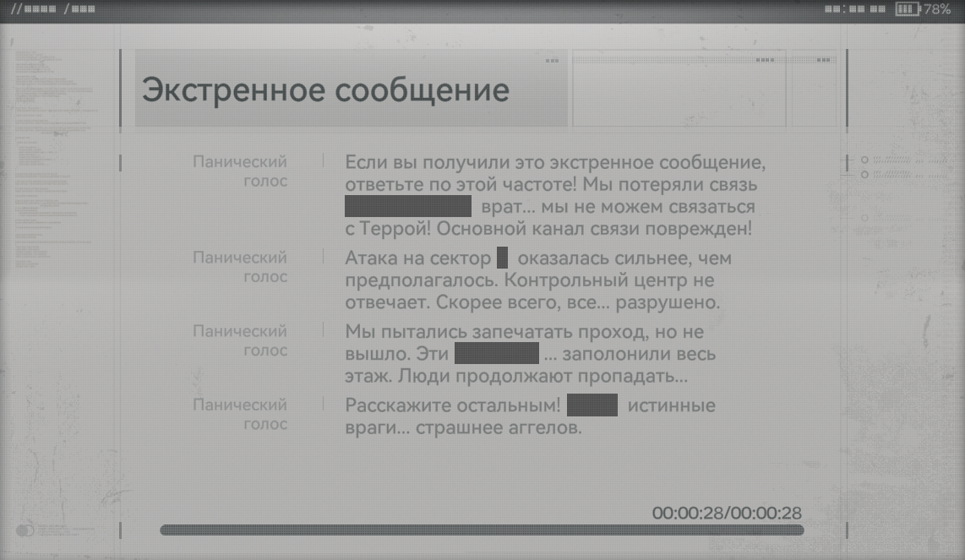Click the dark scroll marker right of the transcript
This screenshot has width=965, height=560.
pyautogui.click(x=846, y=165)
